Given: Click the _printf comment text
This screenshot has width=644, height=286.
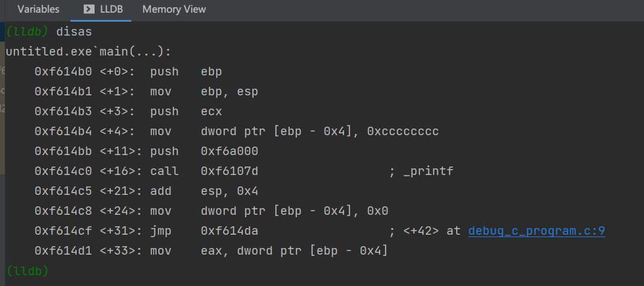Looking at the screenshot, I should click(427, 171).
